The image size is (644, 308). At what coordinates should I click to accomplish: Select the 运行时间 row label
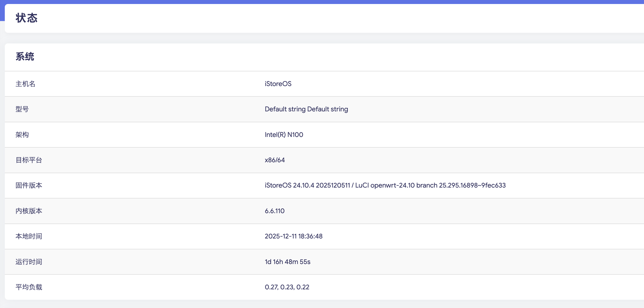pos(29,262)
